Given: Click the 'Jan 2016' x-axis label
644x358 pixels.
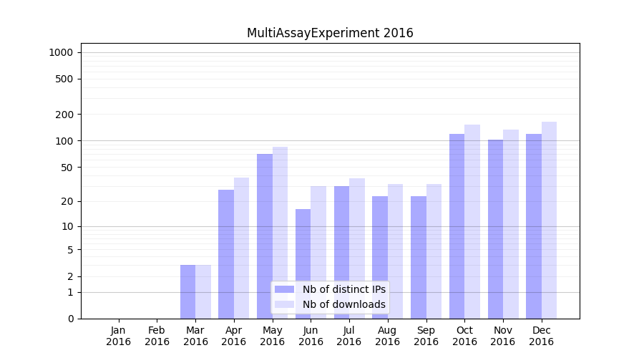Looking at the screenshot, I should click(119, 336).
